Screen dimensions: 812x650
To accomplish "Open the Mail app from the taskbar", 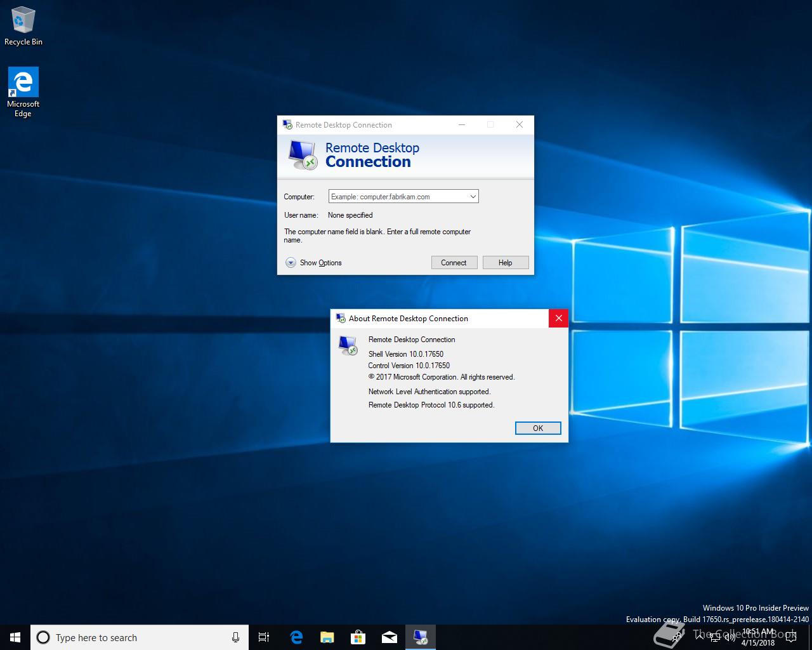I will click(x=389, y=637).
